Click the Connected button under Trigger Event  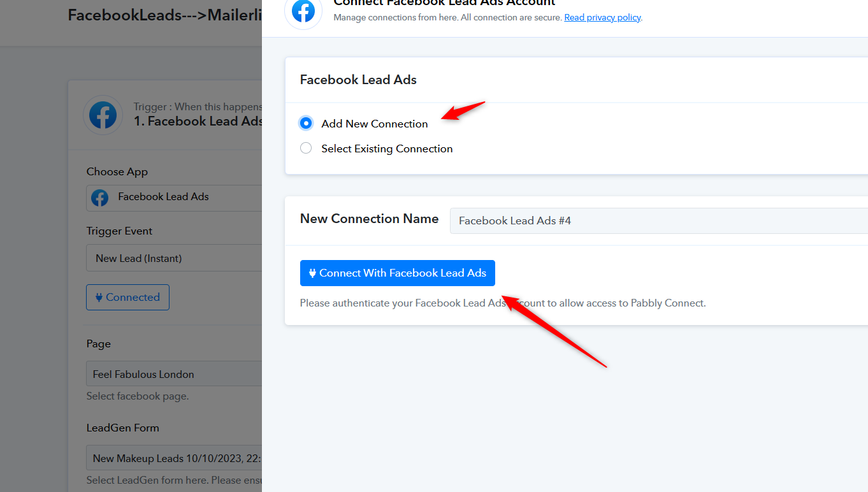coord(127,297)
